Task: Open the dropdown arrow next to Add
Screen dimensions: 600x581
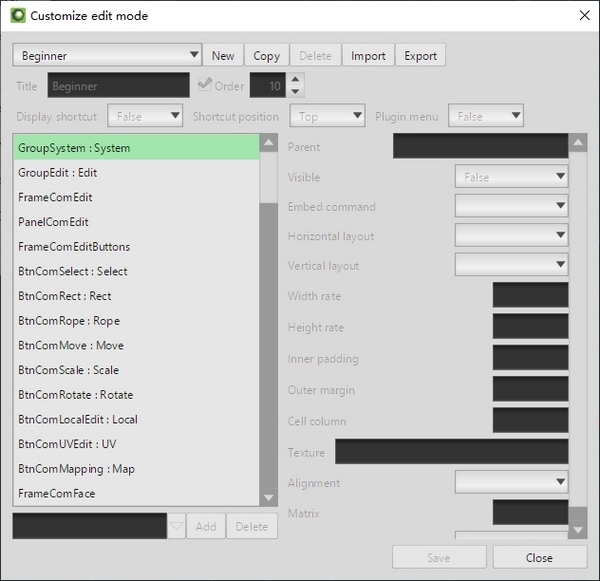Action: click(x=176, y=526)
